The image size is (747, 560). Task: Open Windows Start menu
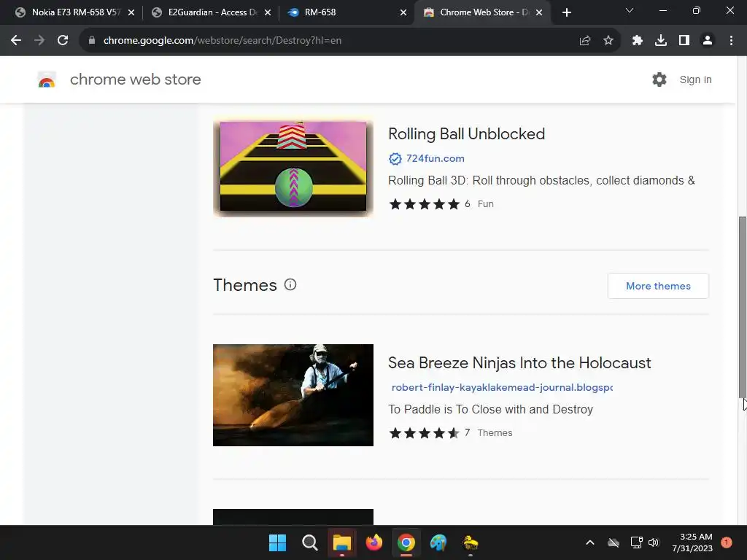coord(277,542)
